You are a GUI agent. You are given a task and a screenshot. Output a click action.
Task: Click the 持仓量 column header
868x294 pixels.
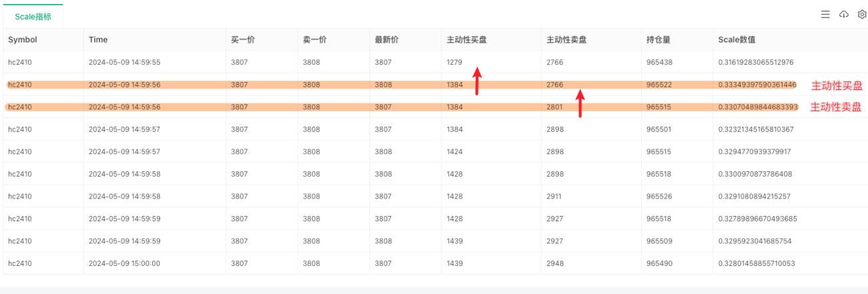tap(658, 40)
